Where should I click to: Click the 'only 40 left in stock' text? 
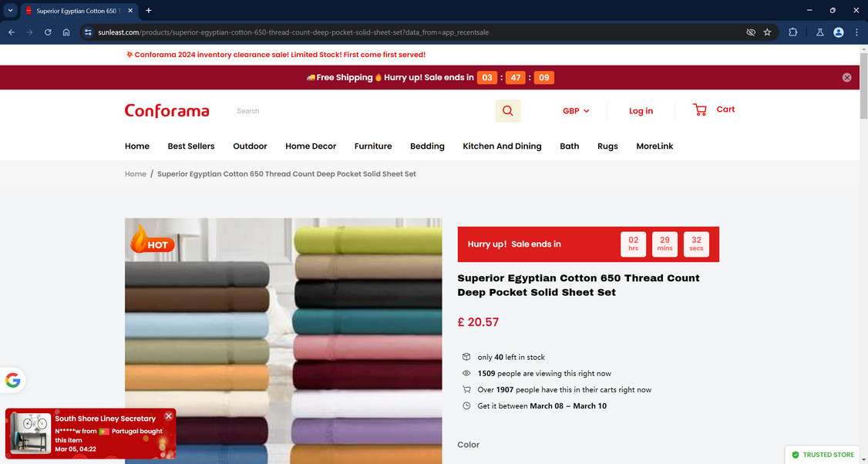511,357
